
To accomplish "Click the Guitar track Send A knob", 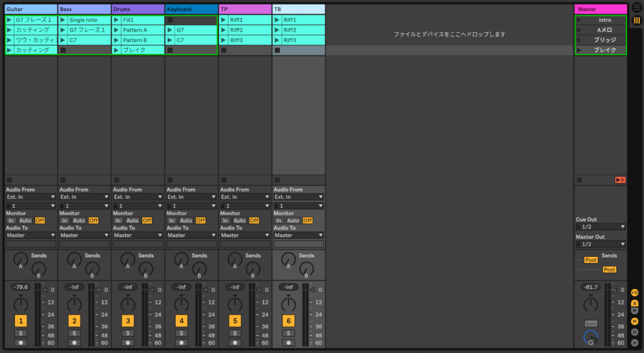I will (x=20, y=258).
